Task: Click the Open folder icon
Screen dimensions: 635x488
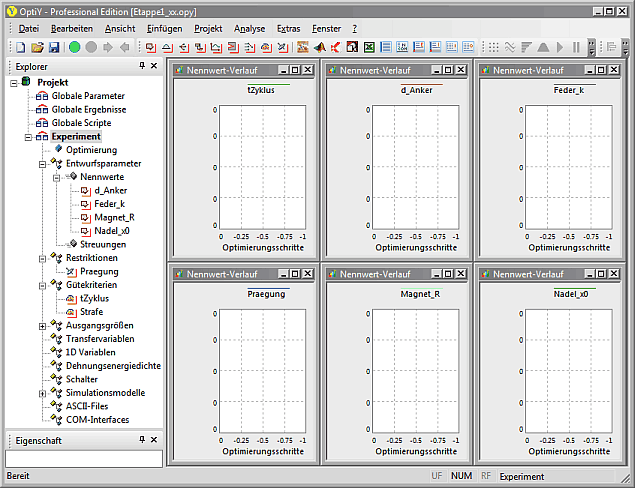Action: (x=37, y=47)
